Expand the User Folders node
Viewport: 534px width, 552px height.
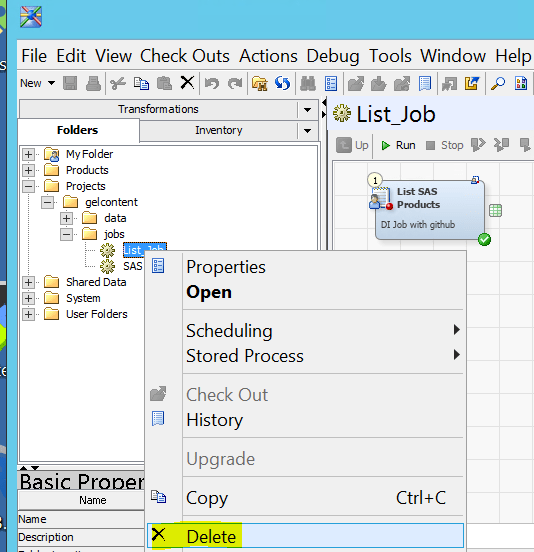29,314
